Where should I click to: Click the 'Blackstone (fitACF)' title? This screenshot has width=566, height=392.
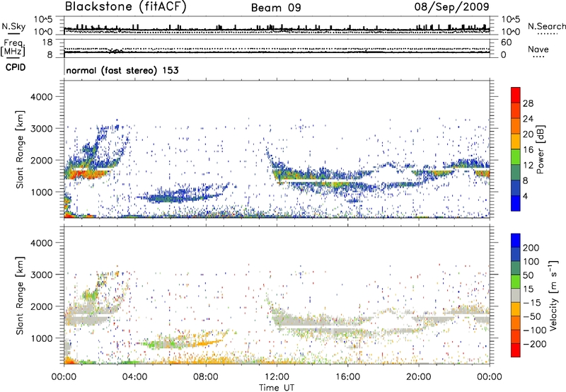pyautogui.click(x=125, y=7)
